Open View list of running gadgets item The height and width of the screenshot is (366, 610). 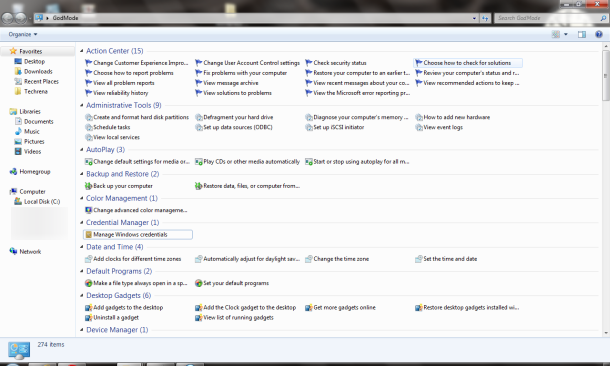(235, 318)
